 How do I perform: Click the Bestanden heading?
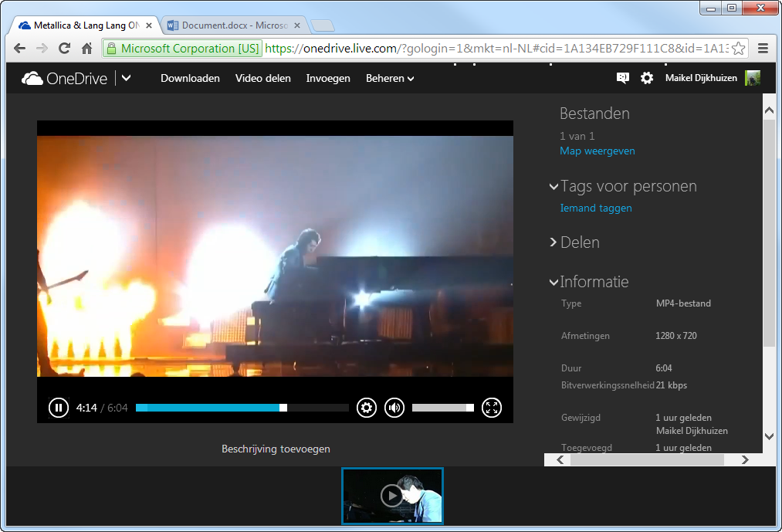594,114
